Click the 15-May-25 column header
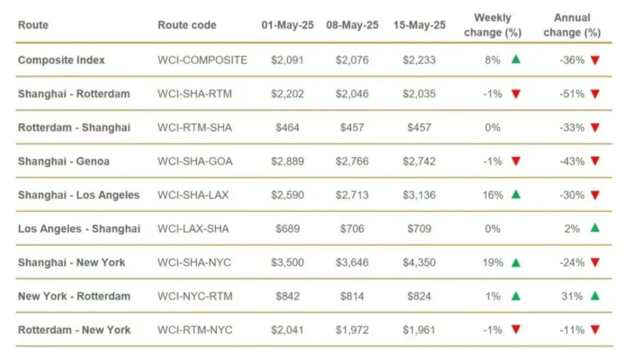Viewport: 635px width, 364px height. coord(419,25)
